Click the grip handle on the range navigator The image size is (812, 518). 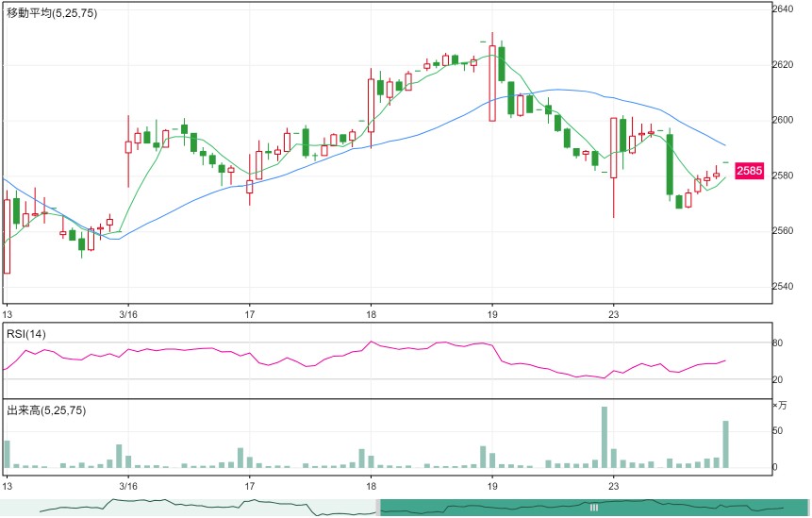pos(594,508)
